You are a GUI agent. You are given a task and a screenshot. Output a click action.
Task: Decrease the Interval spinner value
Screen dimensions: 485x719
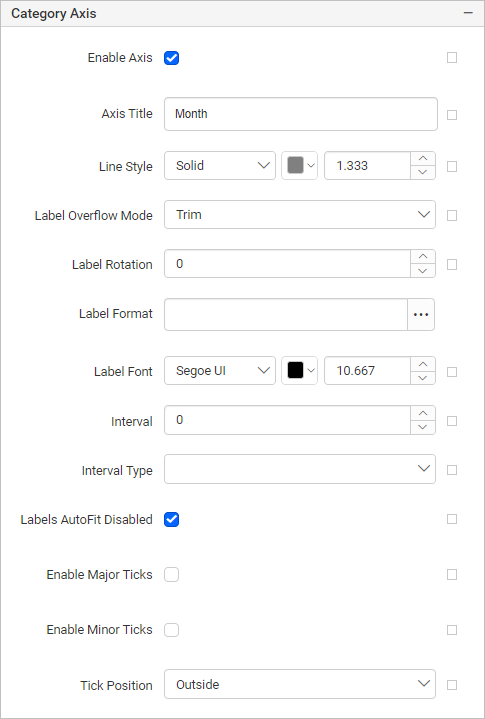click(x=423, y=427)
